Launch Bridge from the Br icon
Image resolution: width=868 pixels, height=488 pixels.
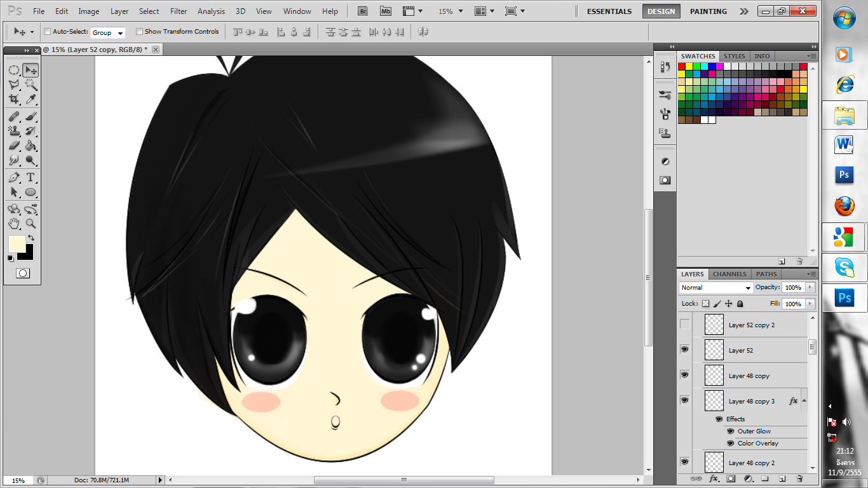tap(363, 11)
